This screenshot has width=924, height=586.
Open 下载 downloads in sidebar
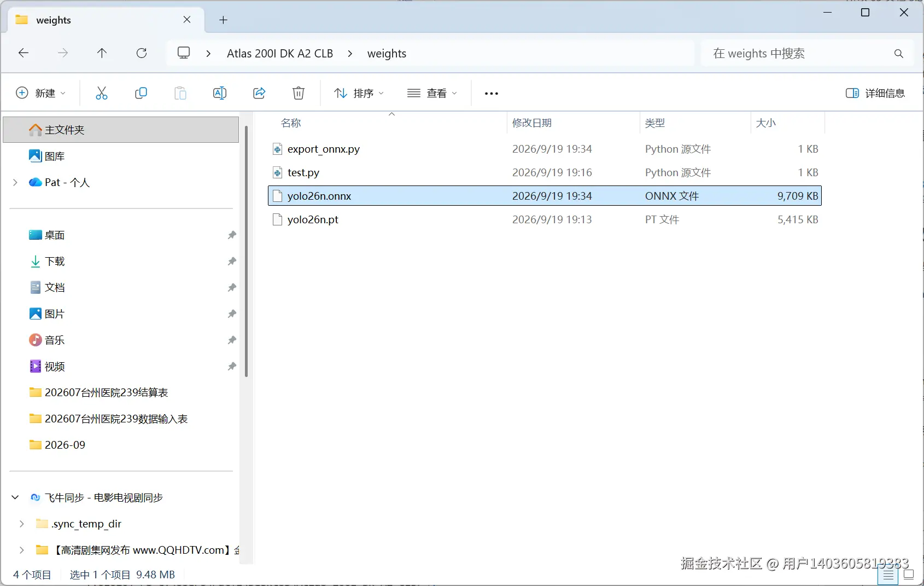pyautogui.click(x=121, y=261)
